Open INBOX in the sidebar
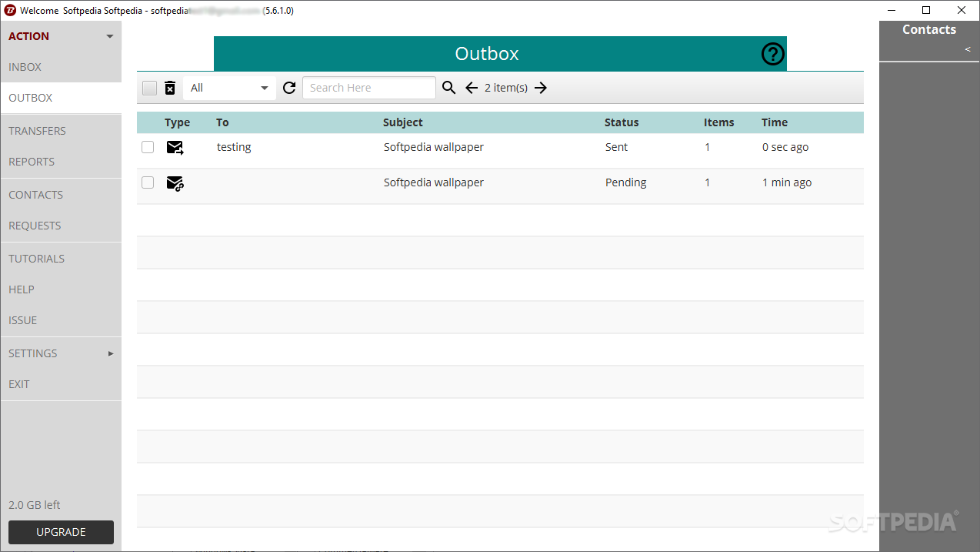 [x=61, y=67]
